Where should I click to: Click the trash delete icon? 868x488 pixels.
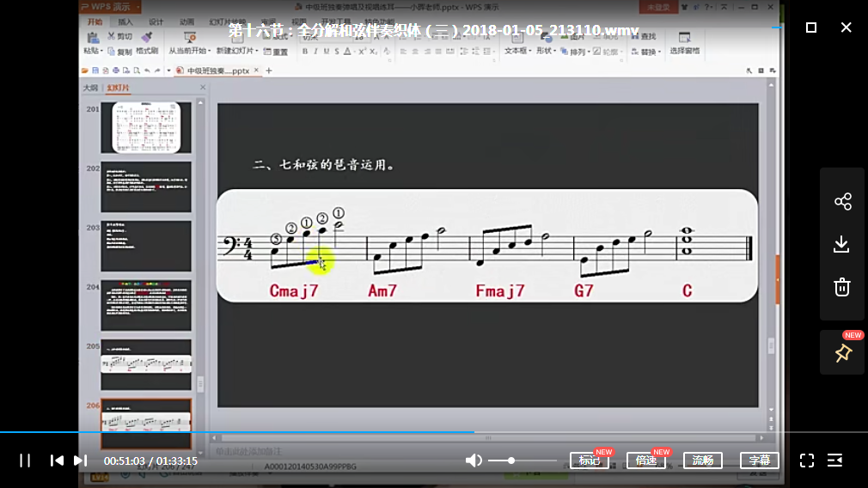tap(842, 287)
